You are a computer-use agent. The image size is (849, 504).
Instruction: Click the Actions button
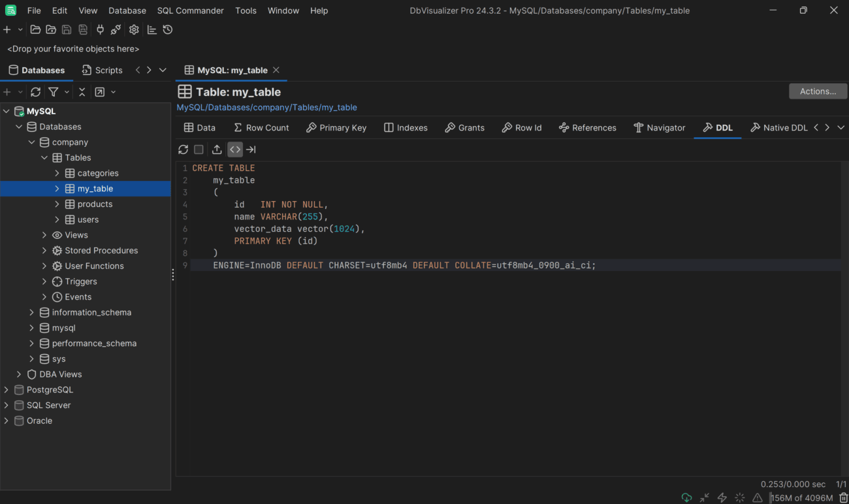pyautogui.click(x=818, y=91)
